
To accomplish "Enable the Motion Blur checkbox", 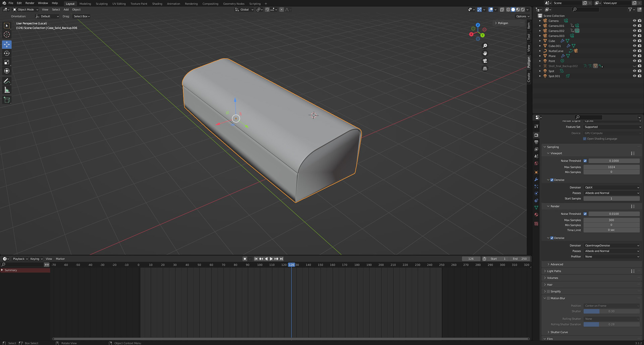I will click(548, 298).
